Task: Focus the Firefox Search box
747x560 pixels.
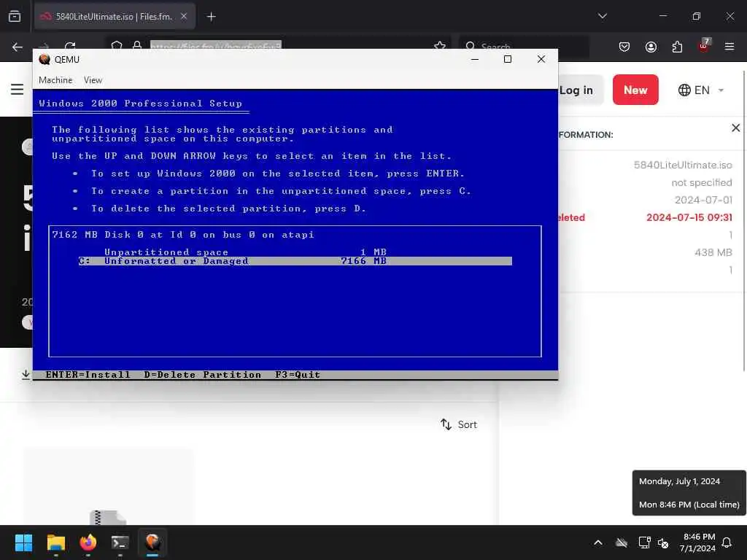Action: tap(524, 47)
